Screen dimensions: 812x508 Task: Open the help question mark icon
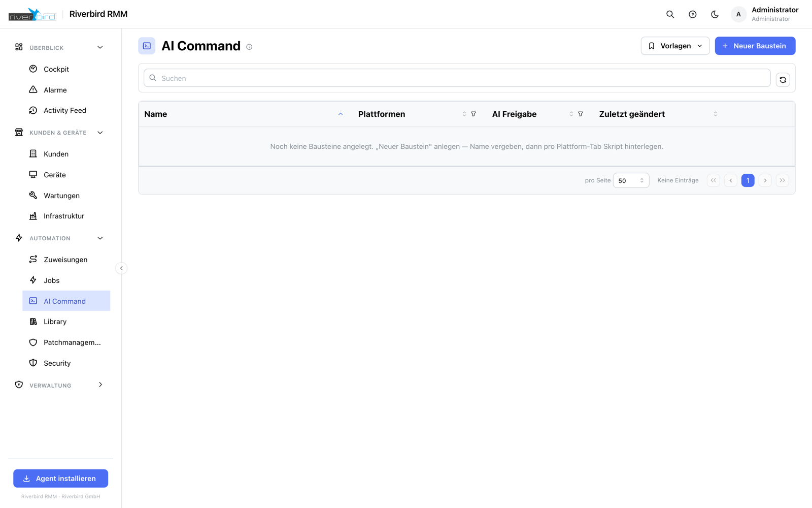pyautogui.click(x=692, y=14)
